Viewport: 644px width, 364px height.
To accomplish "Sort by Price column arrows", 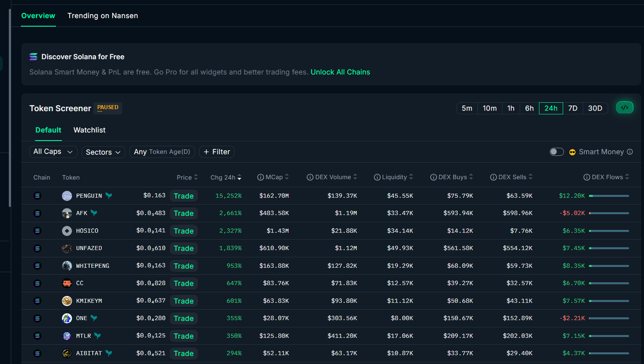I will (x=196, y=177).
